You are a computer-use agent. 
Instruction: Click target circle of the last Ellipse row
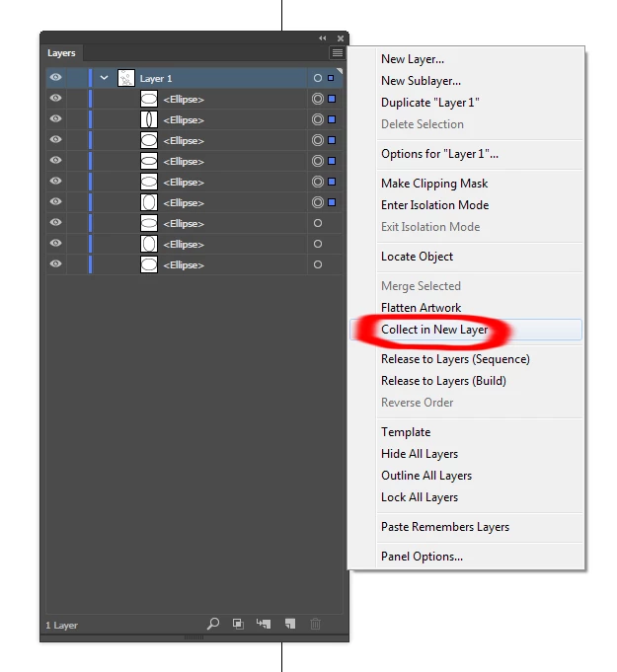tap(318, 264)
